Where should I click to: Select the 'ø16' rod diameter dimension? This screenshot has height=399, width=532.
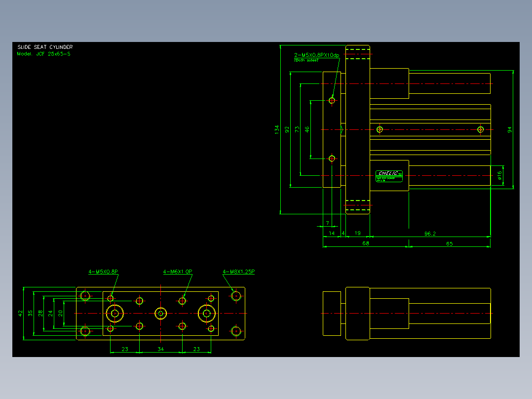pyautogui.click(x=499, y=175)
